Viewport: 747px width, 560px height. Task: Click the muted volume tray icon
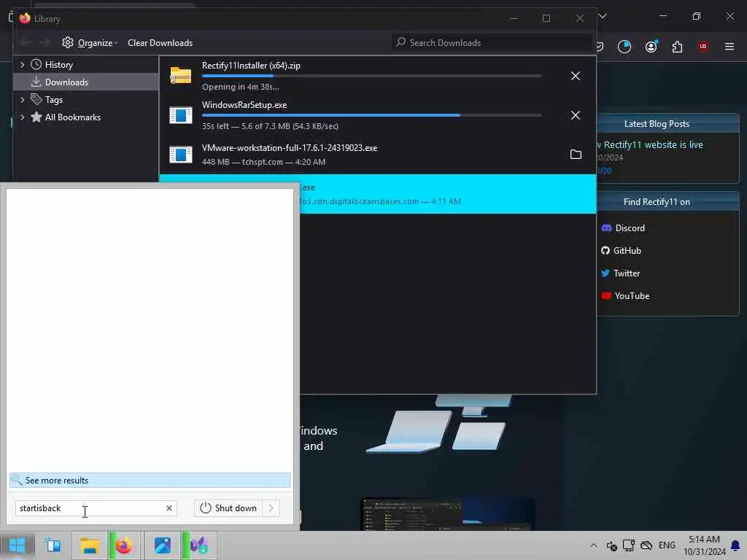coord(612,545)
